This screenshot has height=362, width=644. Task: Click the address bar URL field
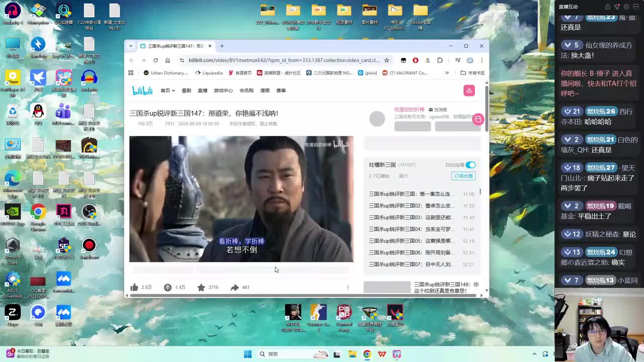pos(284,60)
